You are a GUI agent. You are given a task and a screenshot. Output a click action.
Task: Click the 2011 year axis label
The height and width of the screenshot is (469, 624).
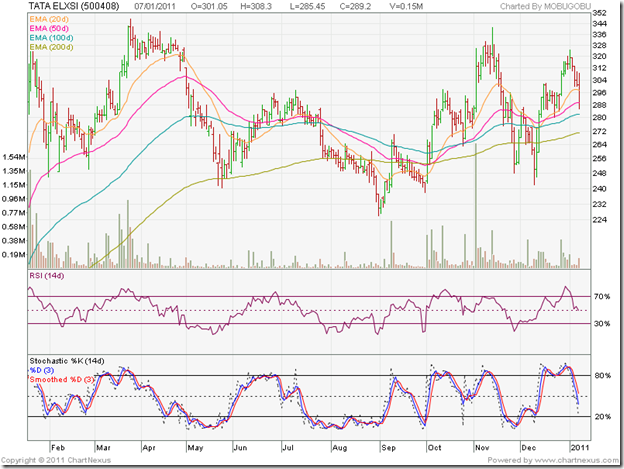[x=579, y=448]
